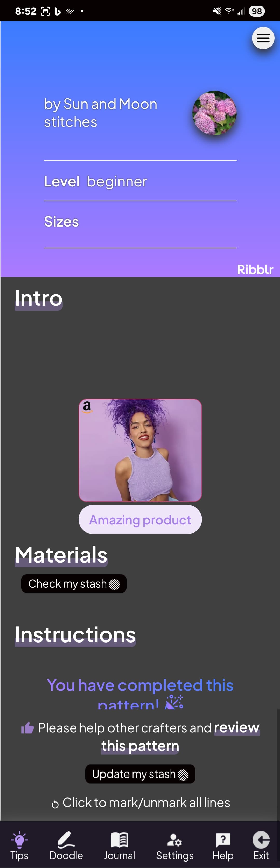Open the Amazon product photo
Viewport: 280px width, 868px height.
pyautogui.click(x=140, y=450)
